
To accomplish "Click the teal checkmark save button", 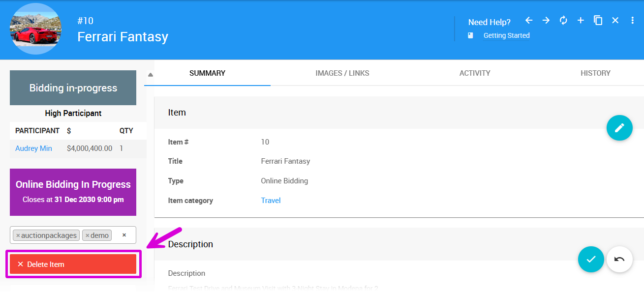I will [x=591, y=259].
